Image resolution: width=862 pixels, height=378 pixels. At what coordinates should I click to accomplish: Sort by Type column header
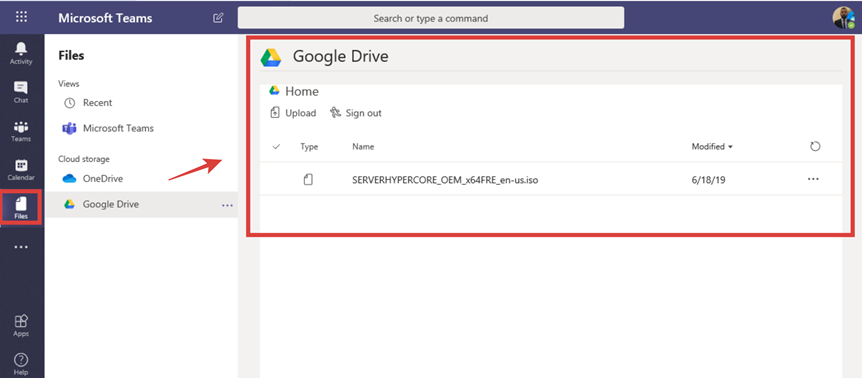click(309, 147)
